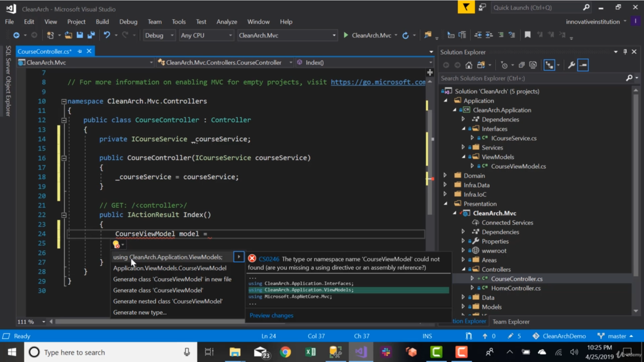Click the Open File folder icon
Image resolution: width=644 pixels, height=362 pixels.
pyautogui.click(x=68, y=35)
